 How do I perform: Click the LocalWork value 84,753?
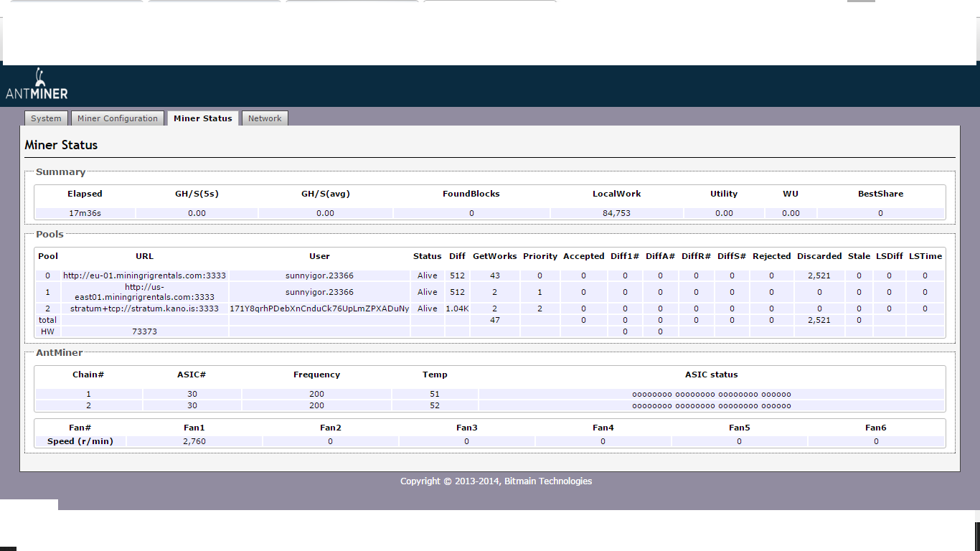616,213
